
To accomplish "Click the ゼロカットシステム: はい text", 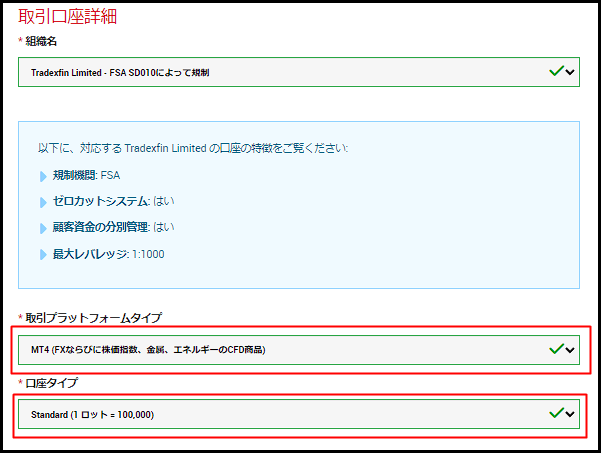I will coord(113,201).
